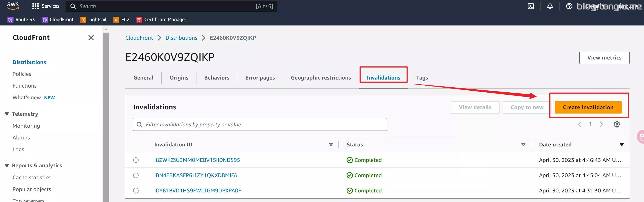The width and height of the screenshot is (644, 202).
Task: Sort by Date created column arrow
Action: 622,145
